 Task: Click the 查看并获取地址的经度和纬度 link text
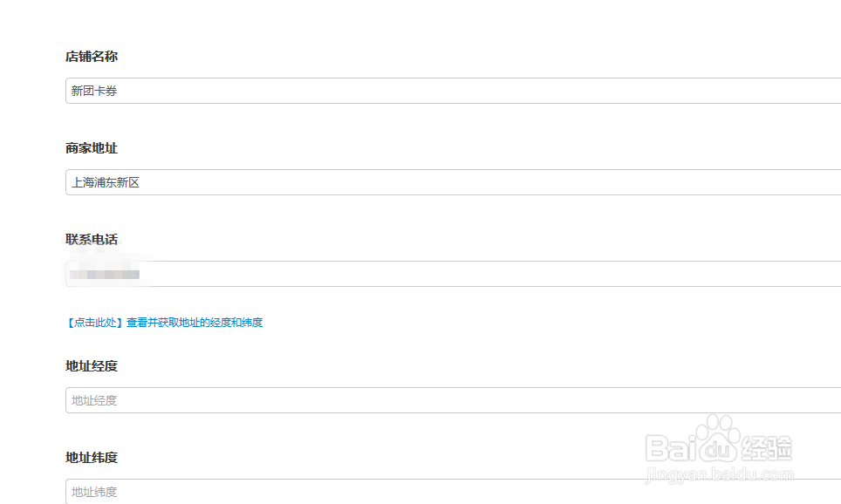(x=195, y=323)
